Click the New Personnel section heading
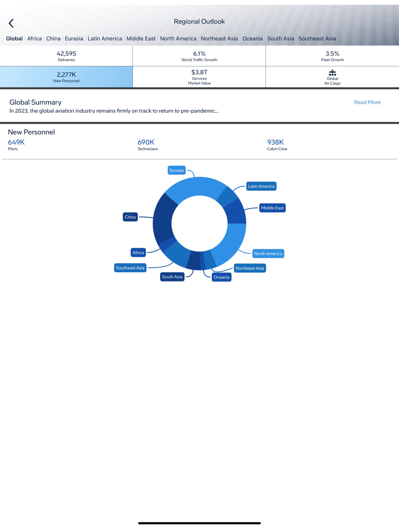Screen dimensions: 399x532 coord(32,132)
